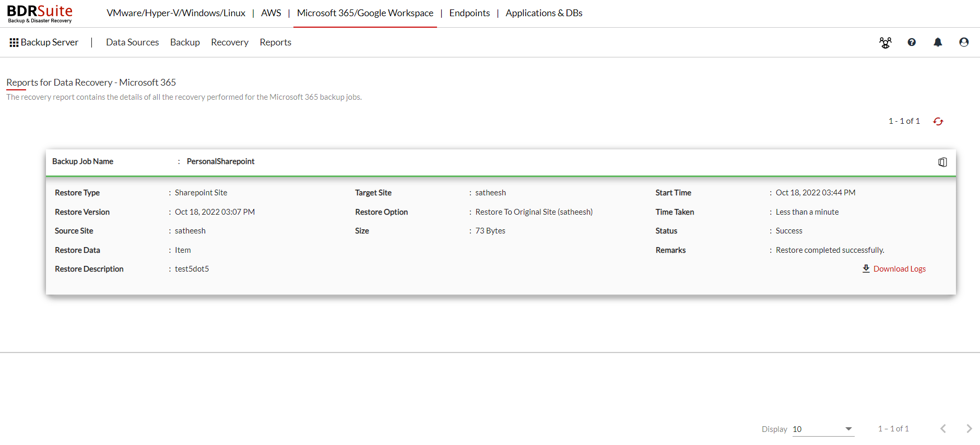Click the Size value 73 Bytes
Screen dimensions: 980x445
490,231
